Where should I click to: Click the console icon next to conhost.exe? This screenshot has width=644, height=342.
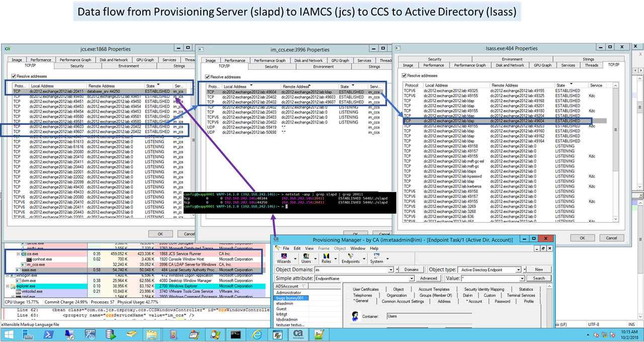click(30, 260)
